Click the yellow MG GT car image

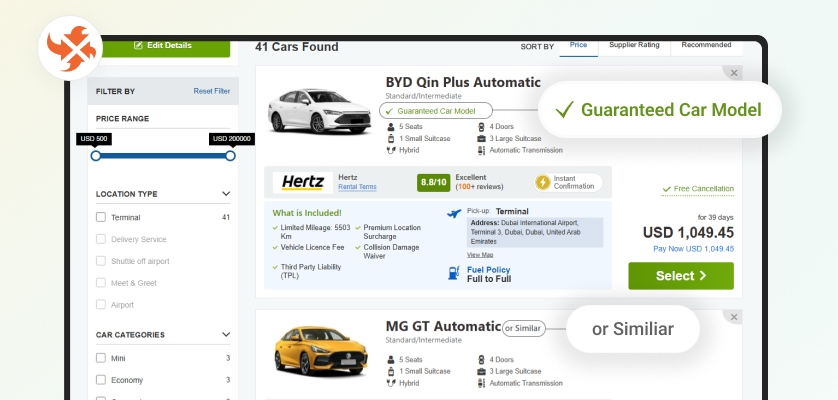pyautogui.click(x=320, y=350)
